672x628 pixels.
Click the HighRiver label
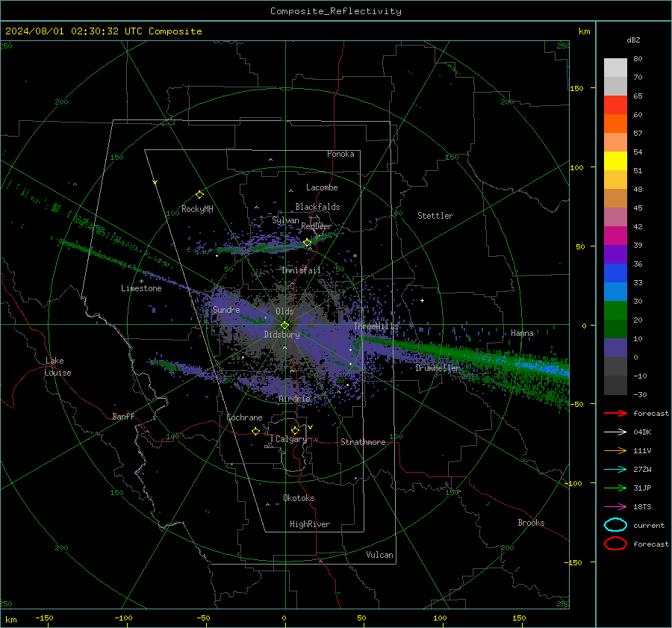pos(310,524)
